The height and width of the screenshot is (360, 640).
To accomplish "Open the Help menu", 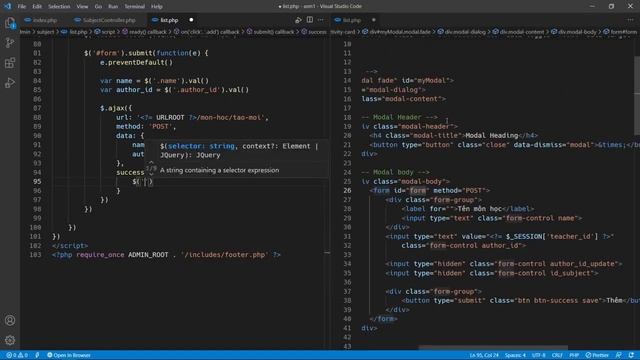I will point(157,7).
